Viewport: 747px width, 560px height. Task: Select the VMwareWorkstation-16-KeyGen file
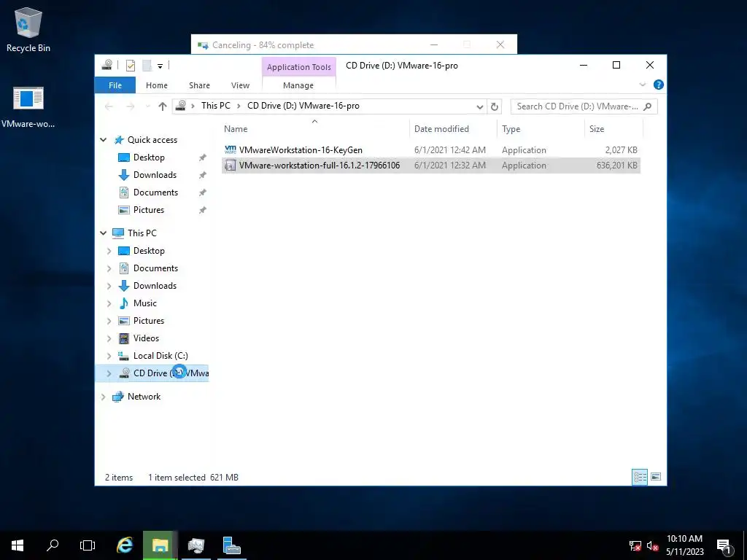click(430, 150)
